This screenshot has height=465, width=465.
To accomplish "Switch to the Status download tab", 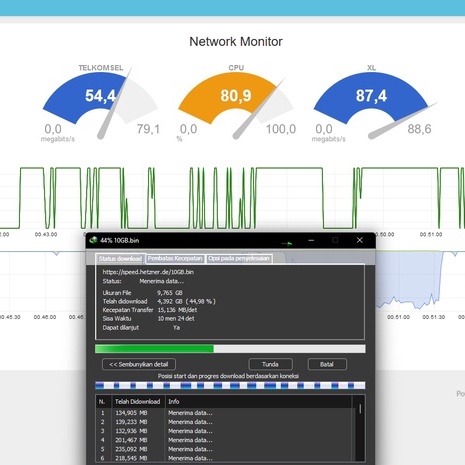I will pyautogui.click(x=120, y=259).
